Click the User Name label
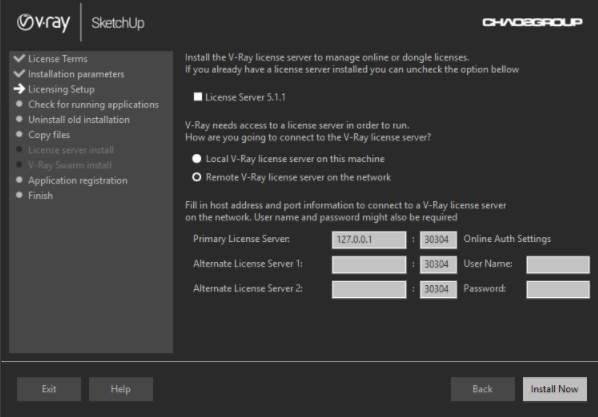 click(488, 264)
